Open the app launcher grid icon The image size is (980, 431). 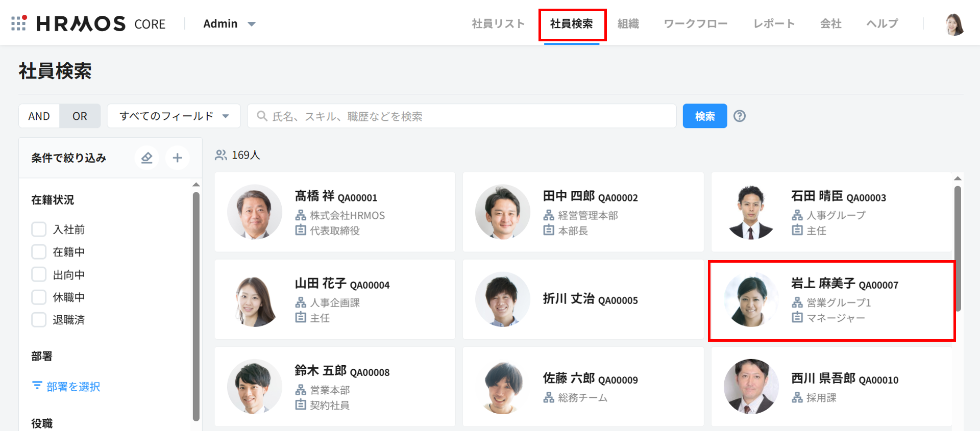coord(19,23)
